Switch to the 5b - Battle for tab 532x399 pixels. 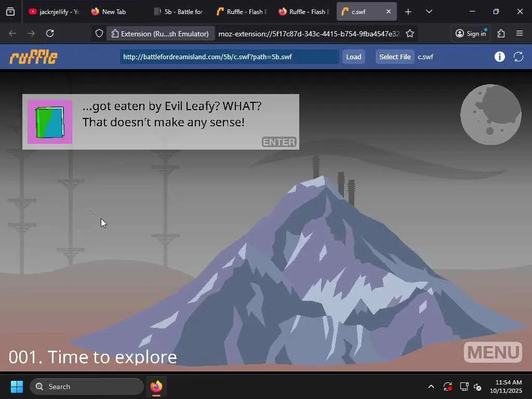click(x=178, y=11)
